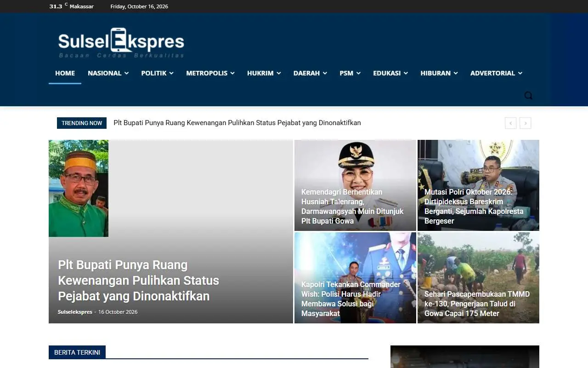Click the TRENDING NOW label
The width and height of the screenshot is (588, 368).
82,123
